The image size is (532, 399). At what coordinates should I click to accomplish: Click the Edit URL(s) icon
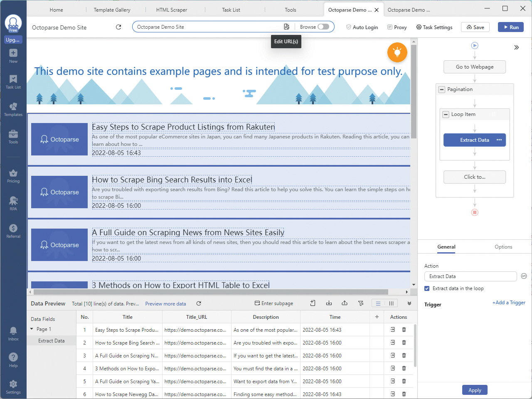[x=286, y=27]
